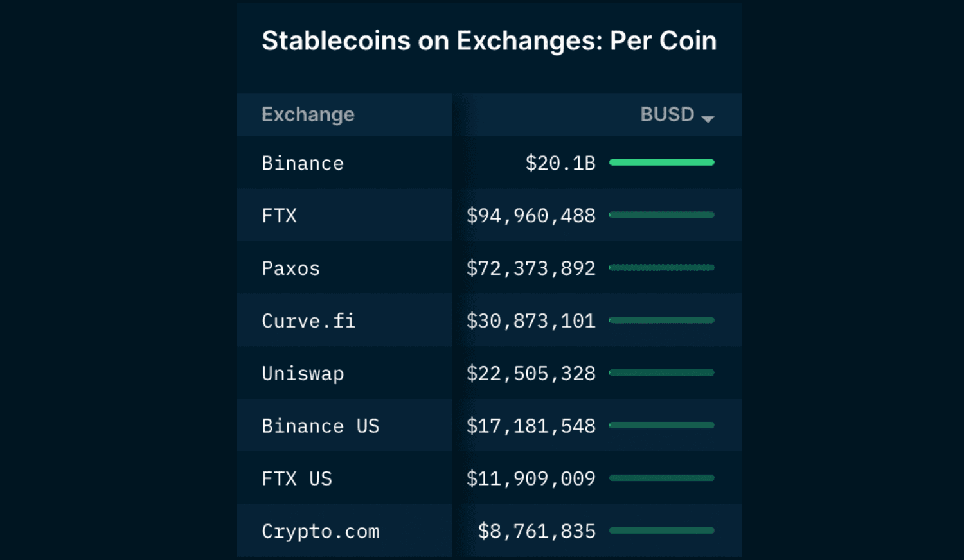This screenshot has width=964, height=560.
Task: Click the Exchange column header
Action: 308,114
